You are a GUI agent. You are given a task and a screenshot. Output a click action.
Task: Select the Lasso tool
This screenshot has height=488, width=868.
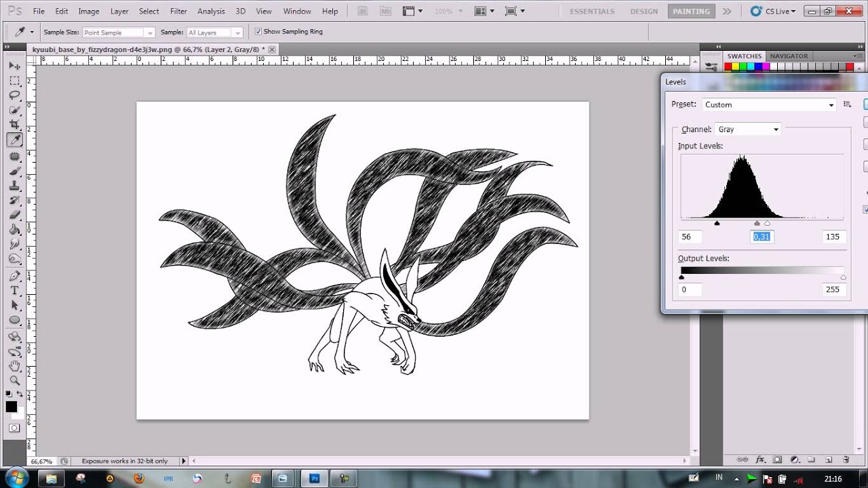(14, 96)
